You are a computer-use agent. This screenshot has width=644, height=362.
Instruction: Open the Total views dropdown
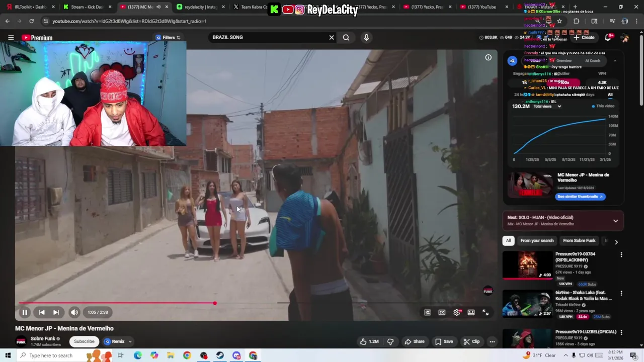pos(547,107)
